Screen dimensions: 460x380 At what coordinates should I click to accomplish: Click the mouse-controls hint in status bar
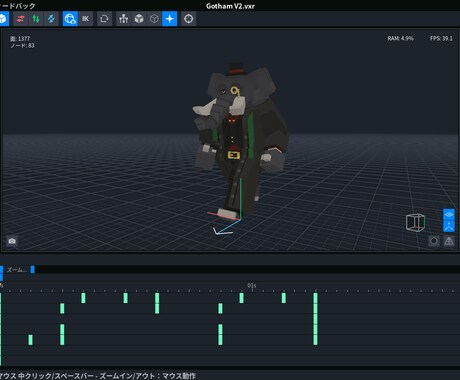98,376
